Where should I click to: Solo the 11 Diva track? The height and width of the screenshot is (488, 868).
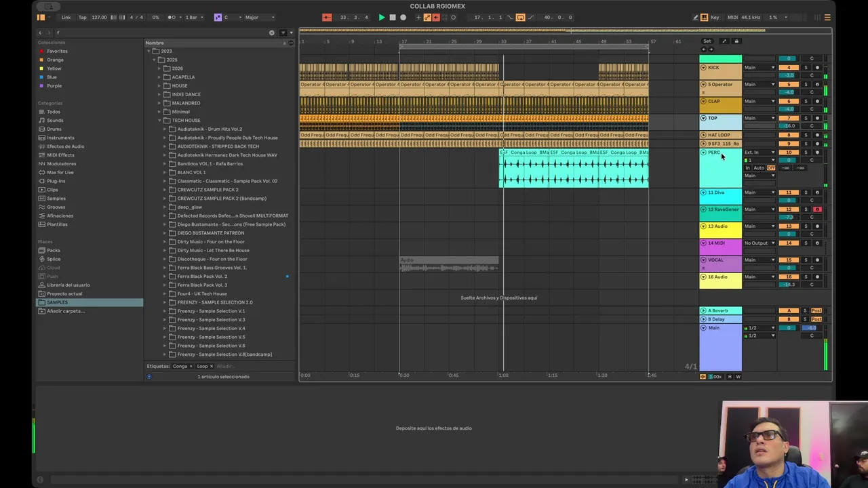click(x=806, y=192)
